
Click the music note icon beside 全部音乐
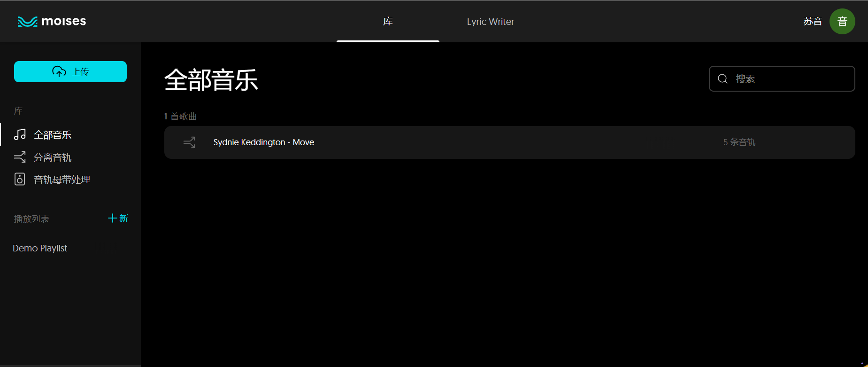[x=20, y=135]
